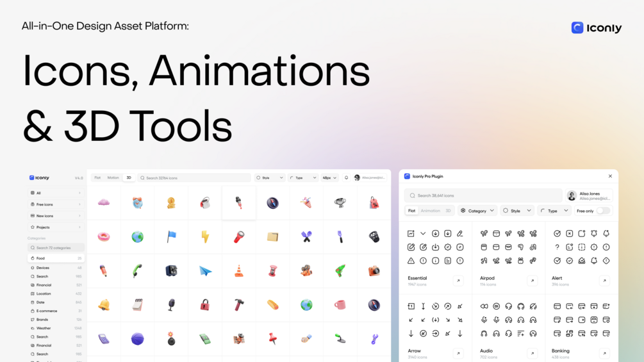Click the notification bell in Iconly toolbar
This screenshot has width=644, height=362.
pos(346,177)
